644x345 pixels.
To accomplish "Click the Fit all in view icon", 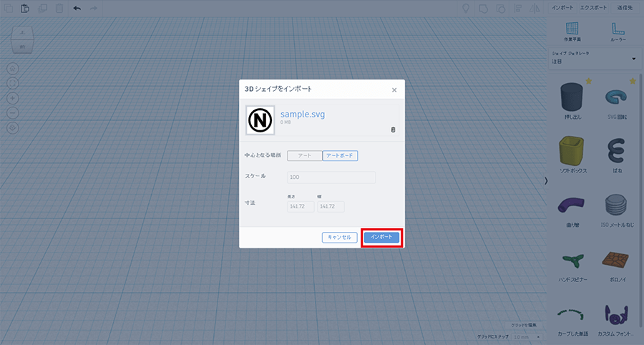I will (13, 83).
